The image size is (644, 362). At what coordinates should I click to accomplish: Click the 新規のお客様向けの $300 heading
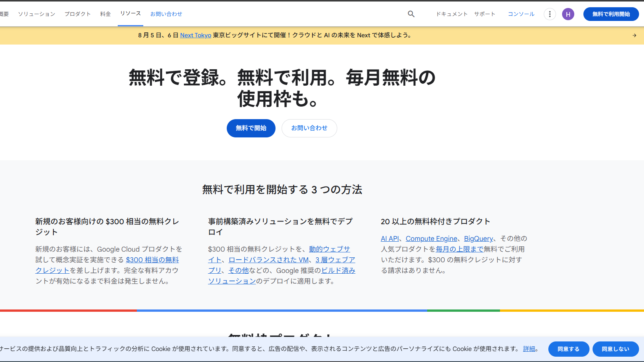tap(107, 227)
